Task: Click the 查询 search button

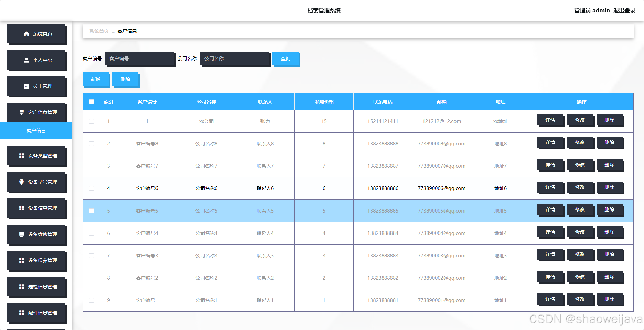Action: pyautogui.click(x=286, y=59)
